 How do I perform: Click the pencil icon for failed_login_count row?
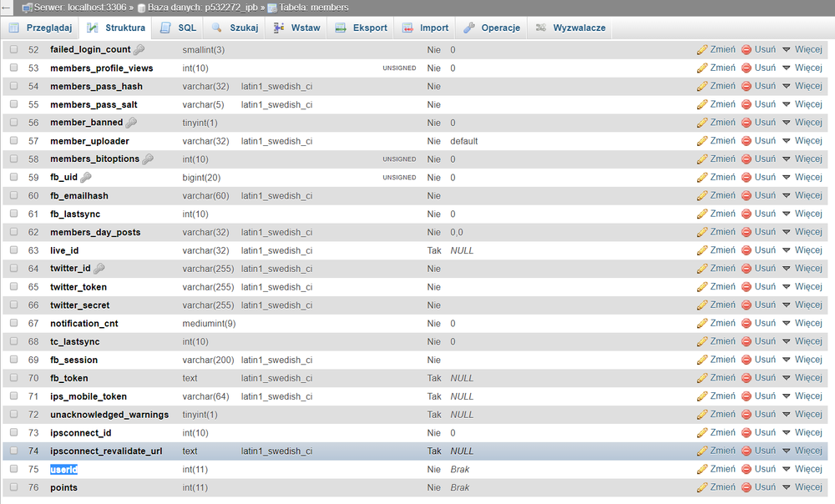point(702,50)
